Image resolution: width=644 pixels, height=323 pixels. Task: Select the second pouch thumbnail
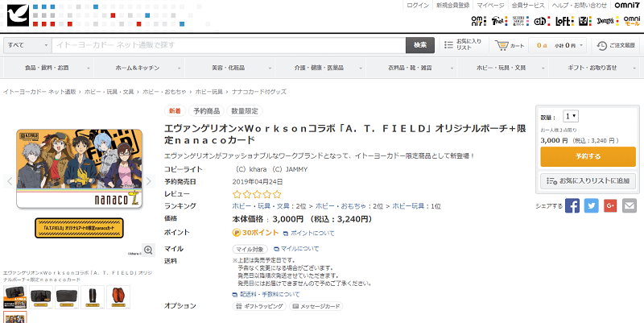[x=41, y=297]
